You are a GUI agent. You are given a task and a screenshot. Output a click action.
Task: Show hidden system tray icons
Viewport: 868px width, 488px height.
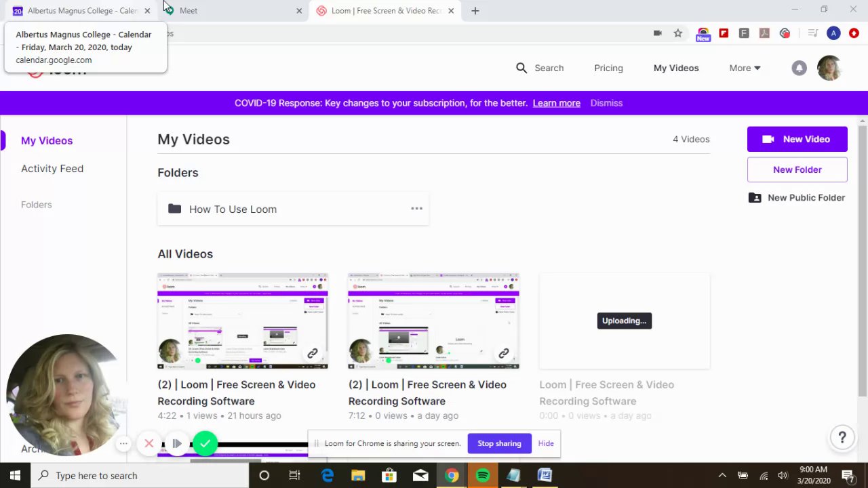tap(722, 475)
